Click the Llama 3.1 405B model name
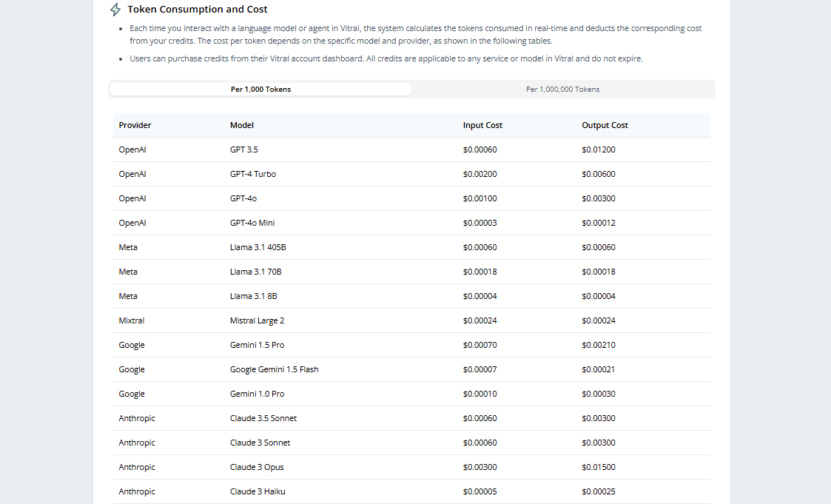831x504 pixels. point(258,247)
